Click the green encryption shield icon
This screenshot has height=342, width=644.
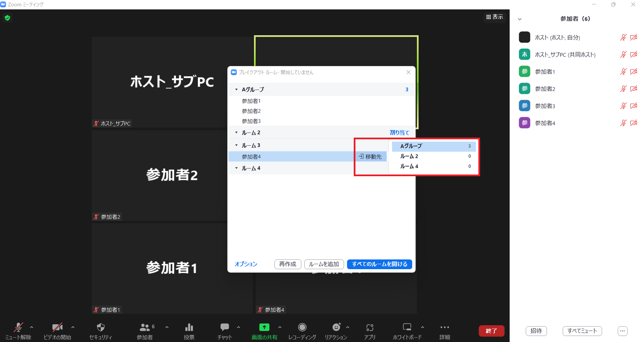tap(7, 18)
